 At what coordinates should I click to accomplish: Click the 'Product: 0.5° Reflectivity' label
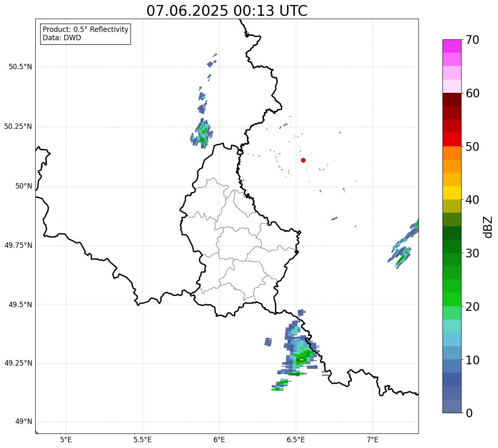click(86, 29)
